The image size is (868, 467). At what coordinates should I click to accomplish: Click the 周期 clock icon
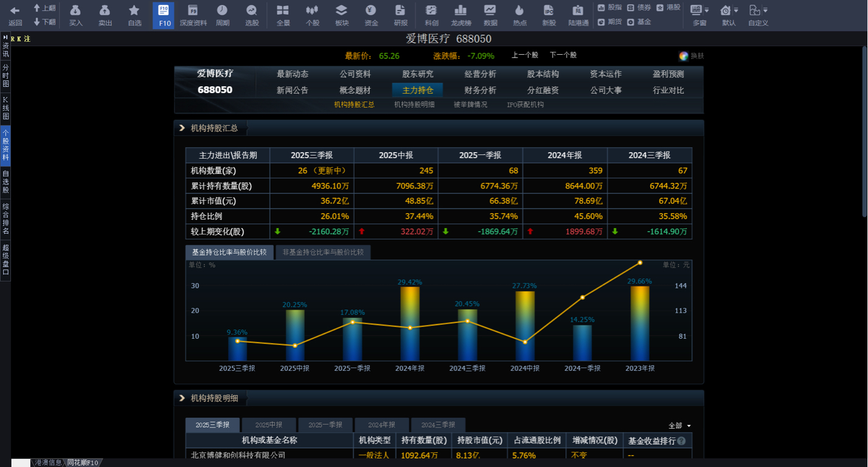click(x=223, y=10)
